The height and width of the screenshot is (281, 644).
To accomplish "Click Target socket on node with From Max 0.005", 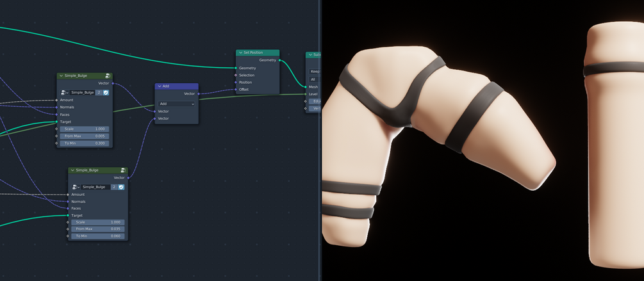I will point(56,122).
